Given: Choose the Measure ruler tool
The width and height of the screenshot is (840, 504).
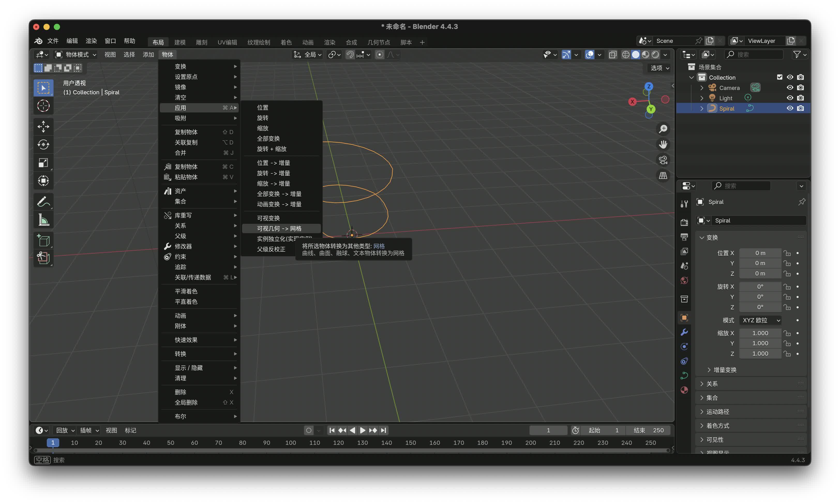Looking at the screenshot, I should (x=43, y=220).
